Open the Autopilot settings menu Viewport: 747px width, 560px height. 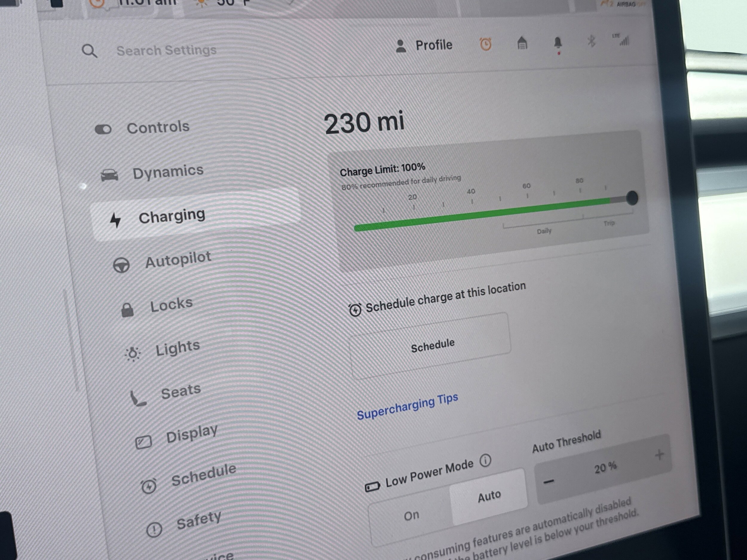click(x=177, y=260)
